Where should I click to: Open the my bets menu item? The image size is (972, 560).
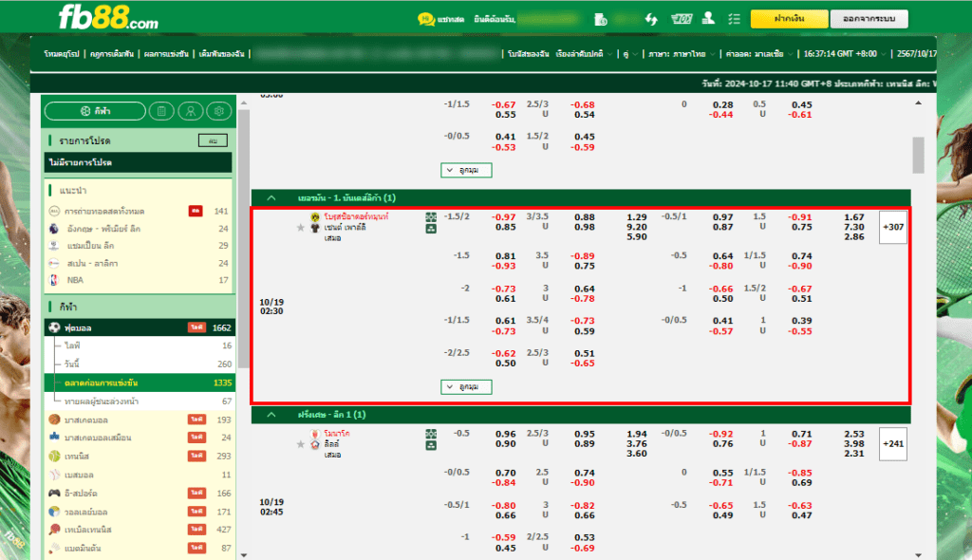tap(221, 54)
